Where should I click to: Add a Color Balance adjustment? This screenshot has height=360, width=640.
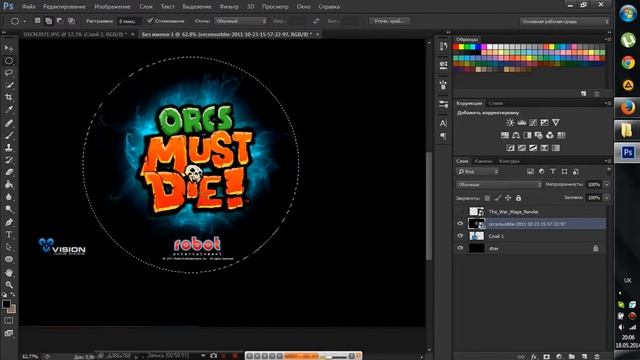click(516, 135)
